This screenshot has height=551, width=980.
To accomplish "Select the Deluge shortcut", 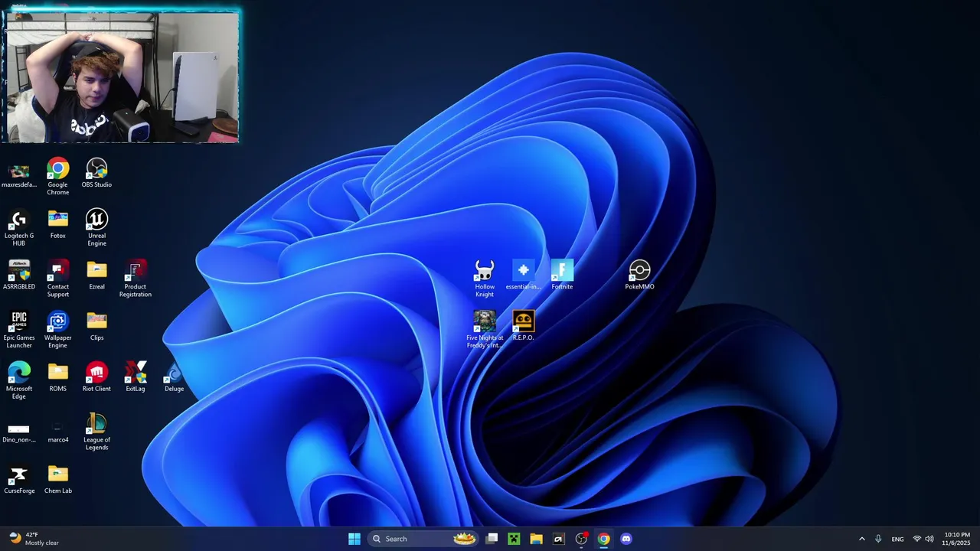I will (x=174, y=377).
